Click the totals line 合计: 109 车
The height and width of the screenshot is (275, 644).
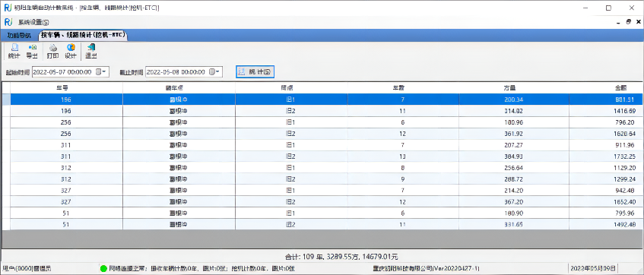(x=341, y=257)
